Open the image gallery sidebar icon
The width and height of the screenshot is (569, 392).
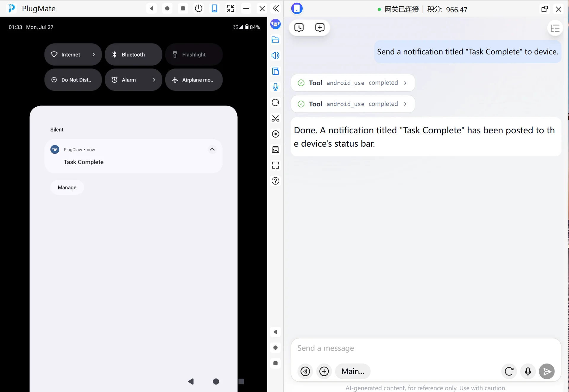coord(276,150)
